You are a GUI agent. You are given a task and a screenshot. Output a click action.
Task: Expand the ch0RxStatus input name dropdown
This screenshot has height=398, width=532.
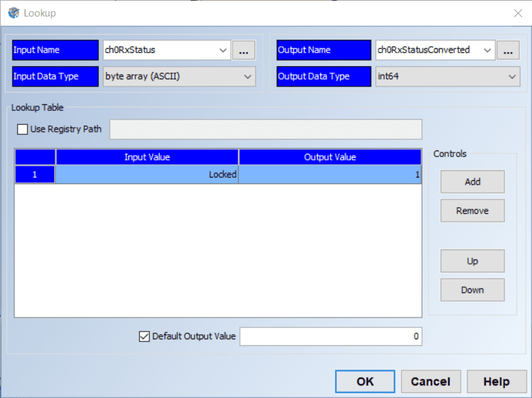[x=223, y=50]
